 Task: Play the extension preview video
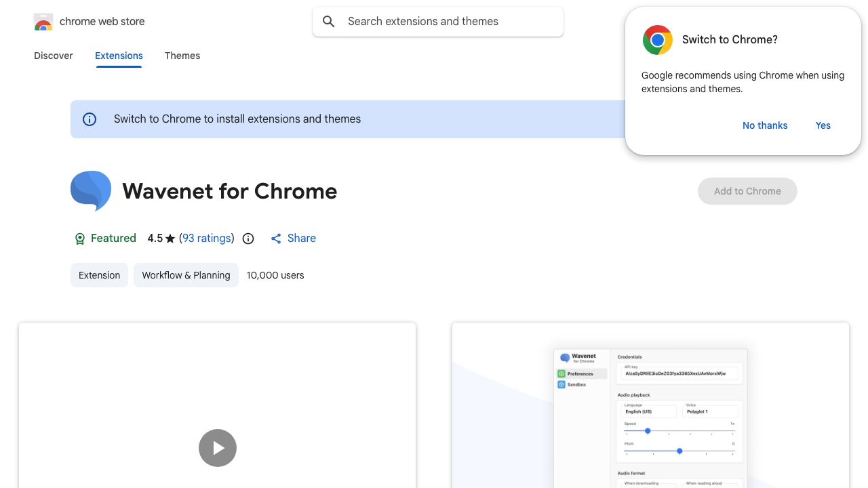click(x=218, y=448)
